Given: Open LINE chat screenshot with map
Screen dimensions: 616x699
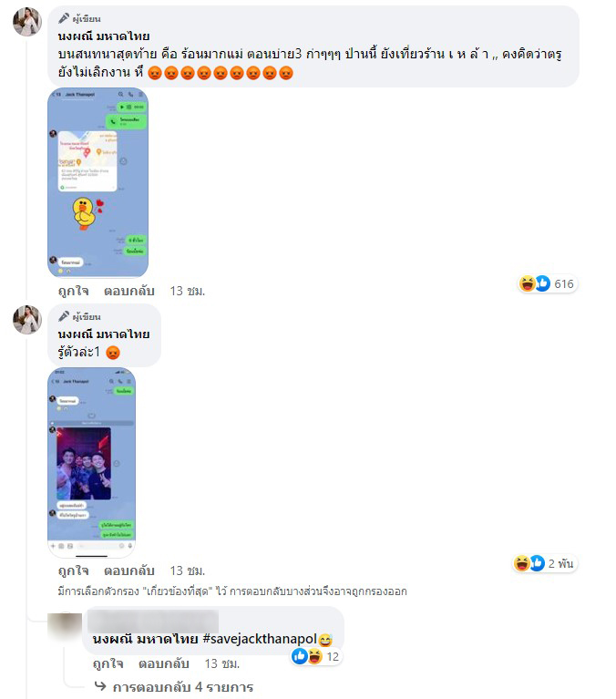Looking at the screenshot, I should coord(98,182).
